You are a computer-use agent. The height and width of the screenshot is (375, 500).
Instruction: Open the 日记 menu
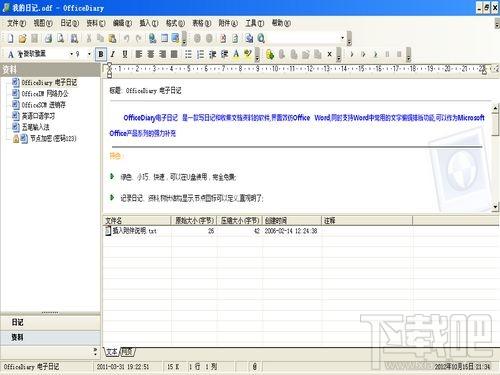pyautogui.click(x=69, y=23)
